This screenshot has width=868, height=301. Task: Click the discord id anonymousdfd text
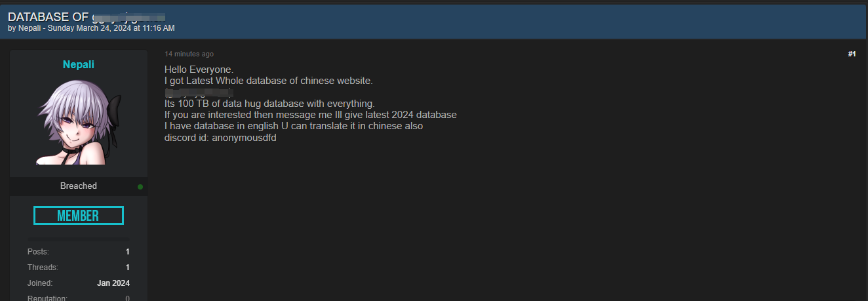pos(220,138)
